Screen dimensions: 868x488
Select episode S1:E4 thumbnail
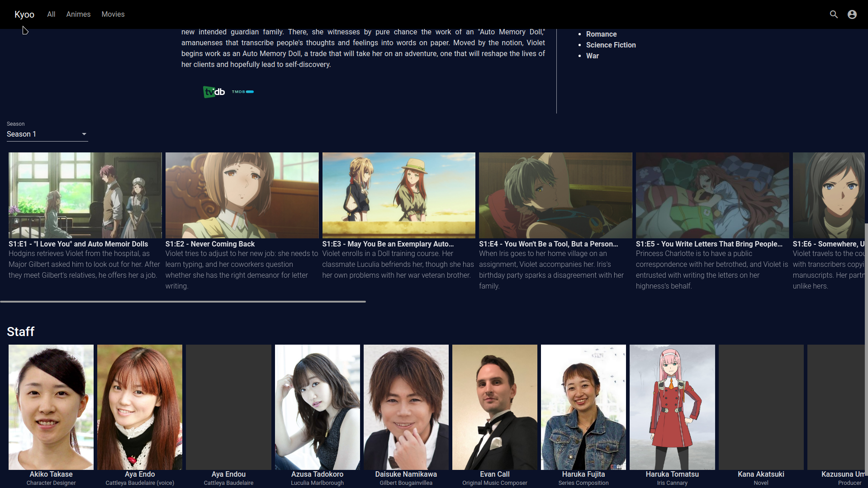(x=555, y=195)
